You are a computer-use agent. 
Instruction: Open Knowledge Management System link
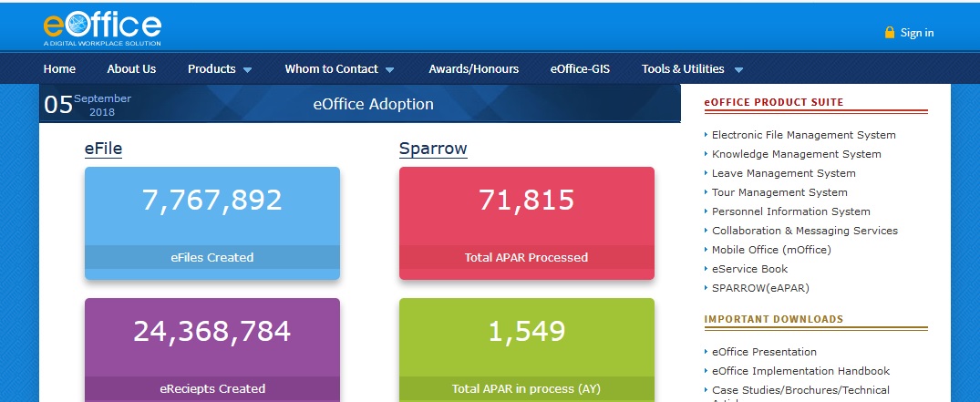[796, 154]
